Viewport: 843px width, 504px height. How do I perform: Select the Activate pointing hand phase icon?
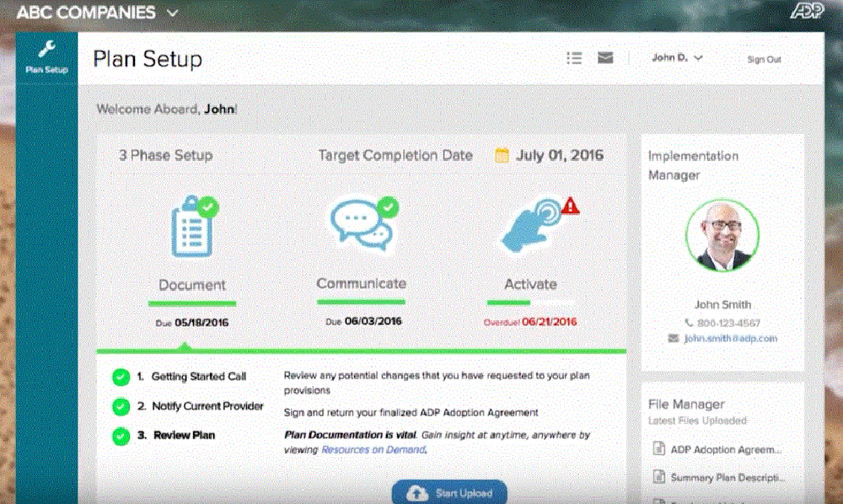pyautogui.click(x=531, y=227)
